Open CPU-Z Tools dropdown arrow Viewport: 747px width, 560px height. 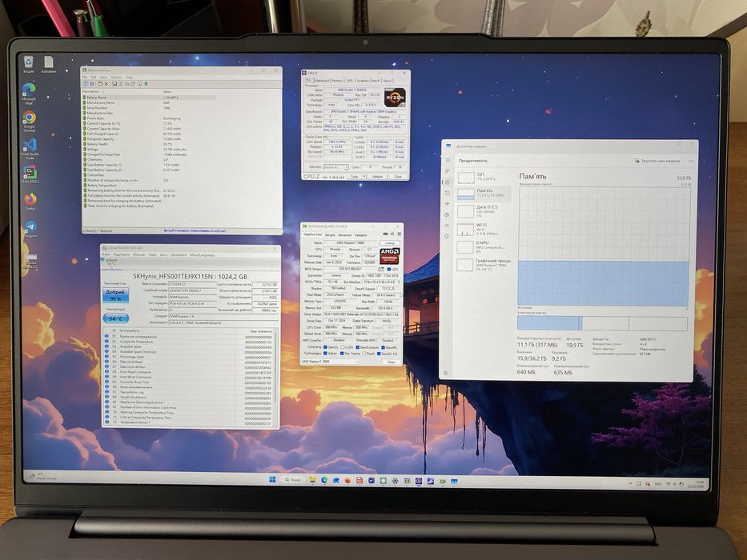pos(364,176)
